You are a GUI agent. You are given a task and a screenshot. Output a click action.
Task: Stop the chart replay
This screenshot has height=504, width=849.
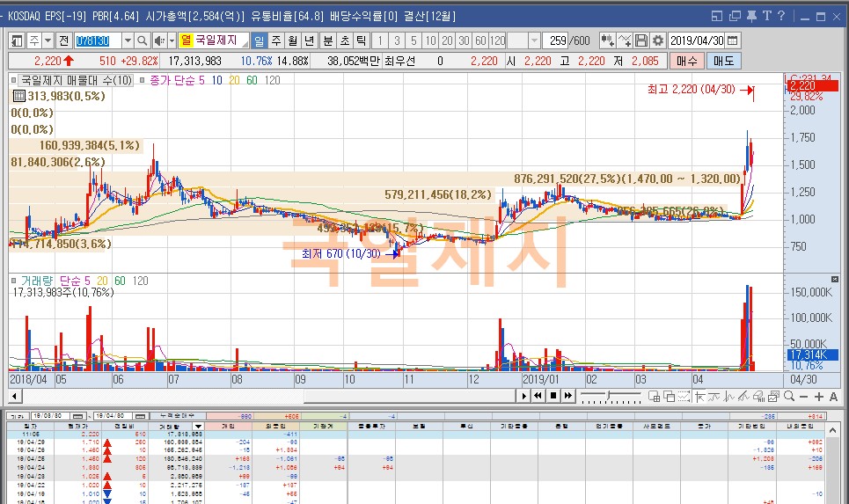click(553, 396)
